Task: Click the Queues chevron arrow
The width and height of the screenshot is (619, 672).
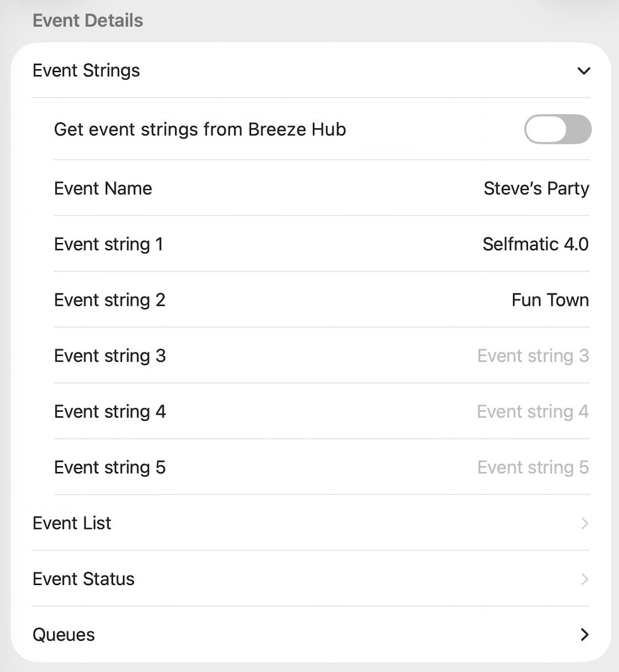Action: (x=584, y=635)
